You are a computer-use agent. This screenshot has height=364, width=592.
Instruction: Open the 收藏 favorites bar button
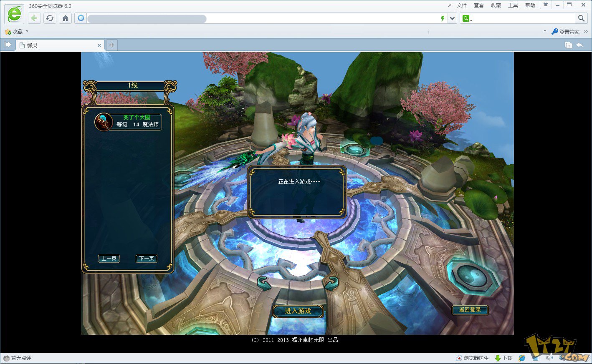tap(14, 32)
